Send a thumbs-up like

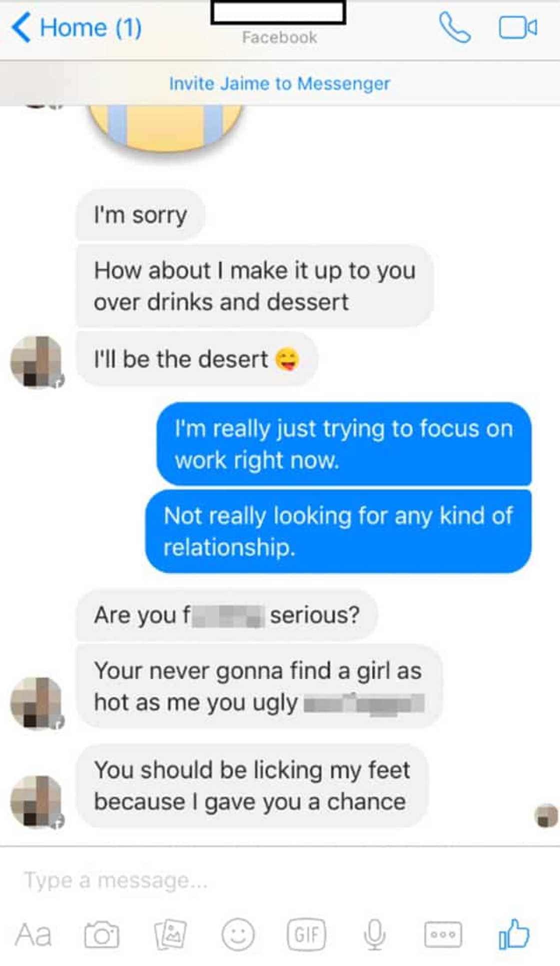[x=514, y=933]
